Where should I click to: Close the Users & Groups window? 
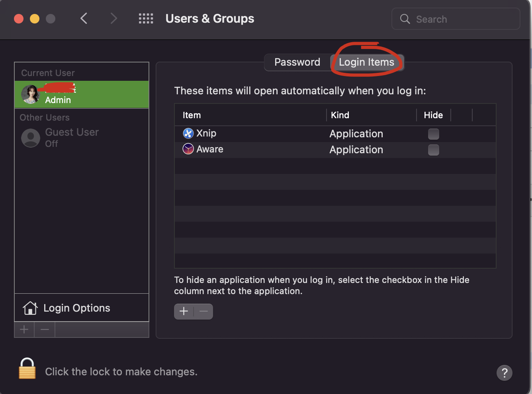point(19,19)
